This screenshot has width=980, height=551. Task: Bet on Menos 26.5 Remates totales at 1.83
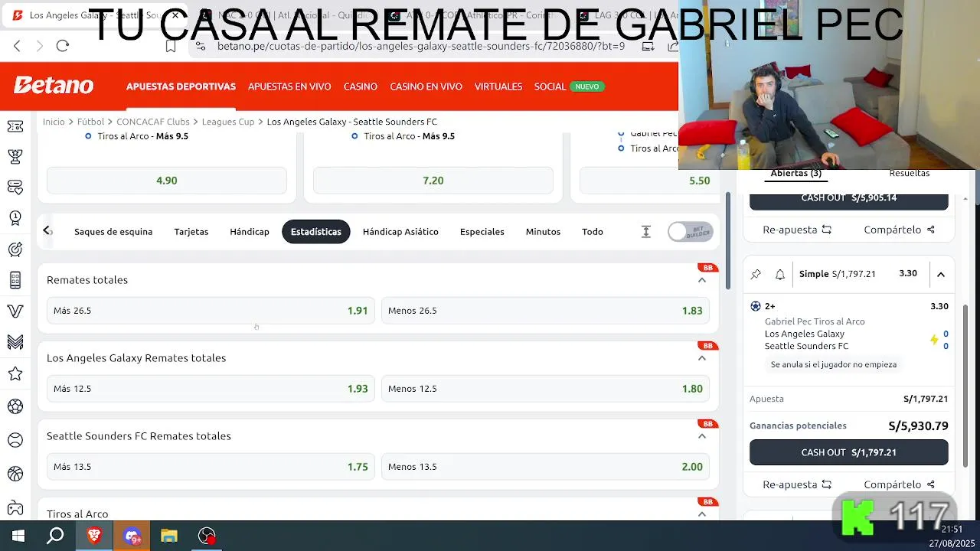coord(545,311)
